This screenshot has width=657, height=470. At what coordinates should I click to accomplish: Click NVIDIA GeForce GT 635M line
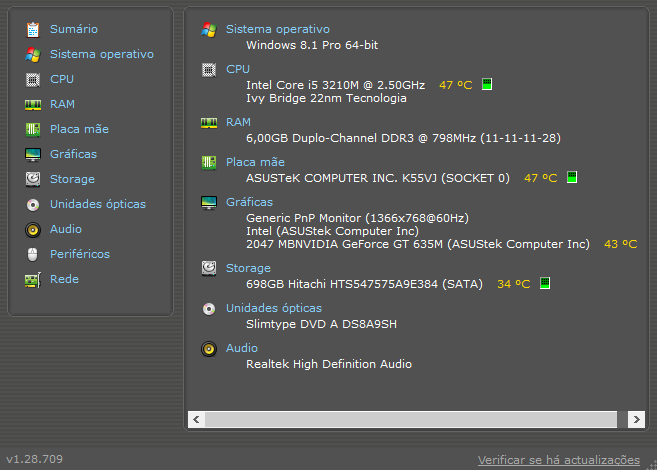pos(418,244)
